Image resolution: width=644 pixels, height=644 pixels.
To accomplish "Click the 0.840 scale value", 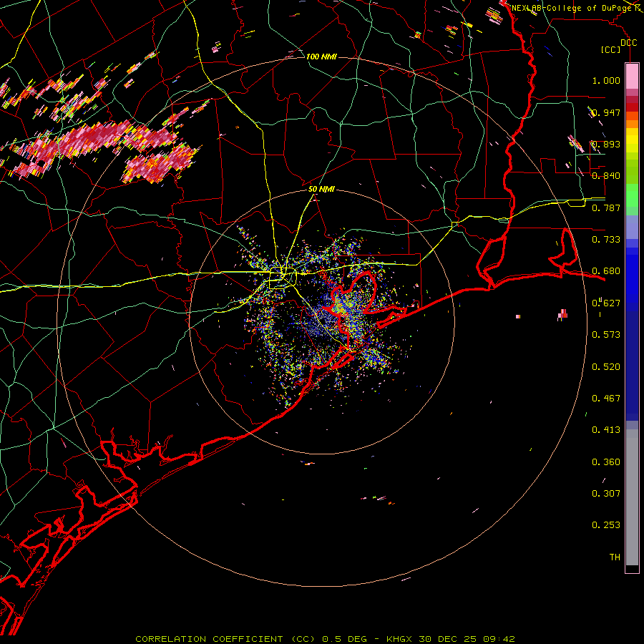I will coord(606,176).
